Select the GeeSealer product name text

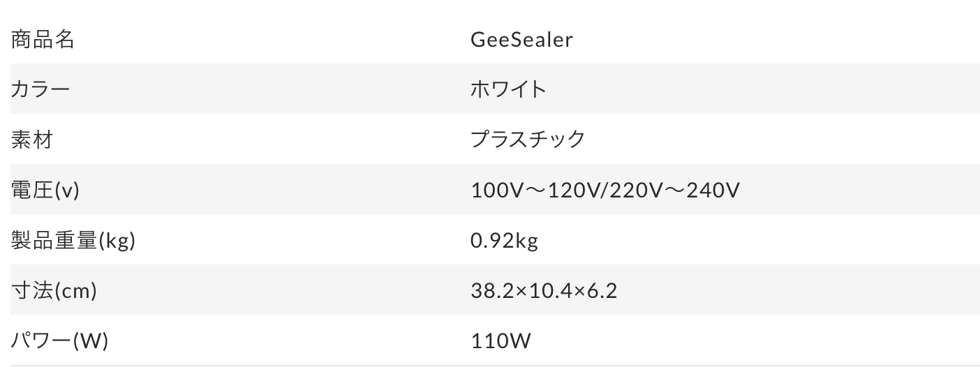521,39
